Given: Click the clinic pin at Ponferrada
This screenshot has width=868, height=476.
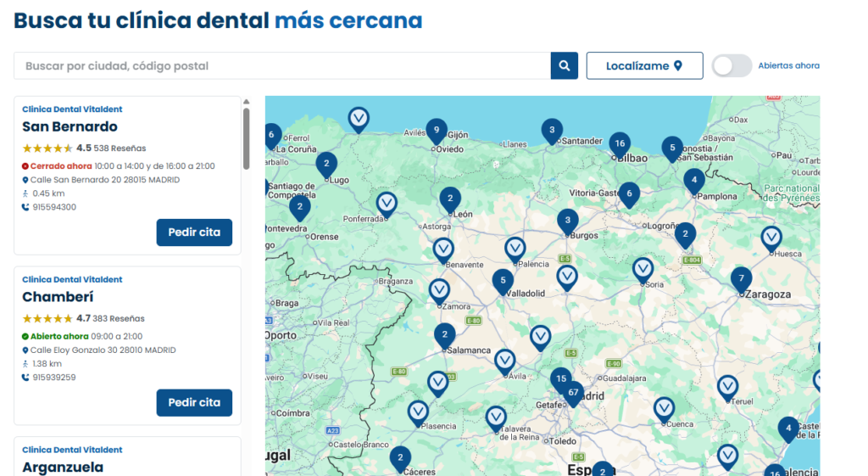Looking at the screenshot, I should [x=387, y=205].
